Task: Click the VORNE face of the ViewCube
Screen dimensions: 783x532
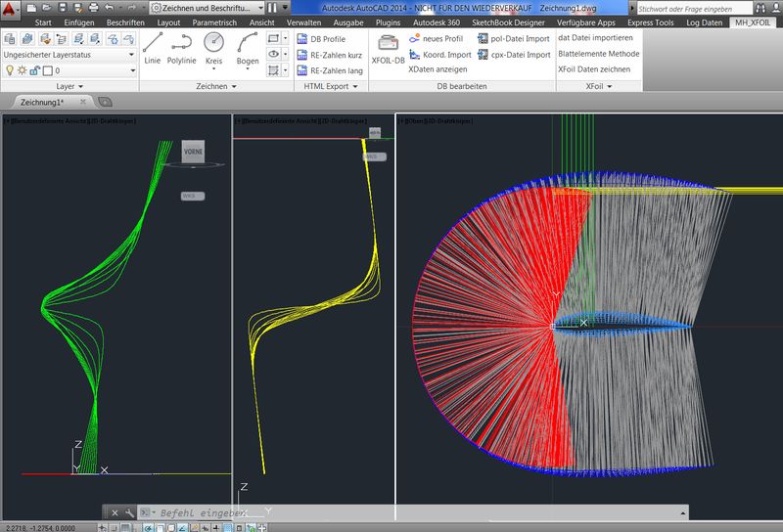Action: point(193,152)
